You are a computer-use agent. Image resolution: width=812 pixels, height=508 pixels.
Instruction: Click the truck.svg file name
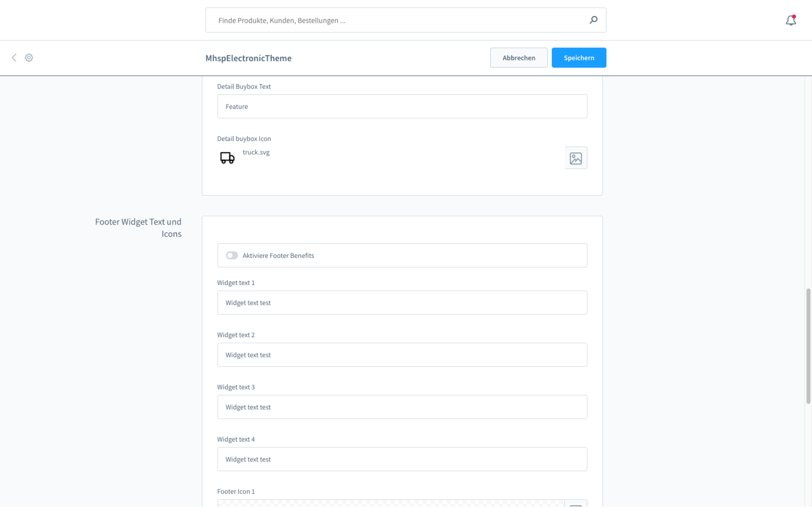coord(256,152)
